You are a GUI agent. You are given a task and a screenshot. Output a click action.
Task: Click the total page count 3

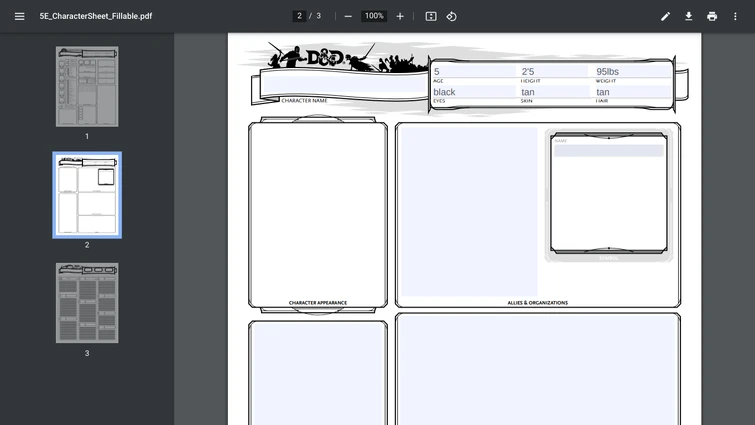318,16
